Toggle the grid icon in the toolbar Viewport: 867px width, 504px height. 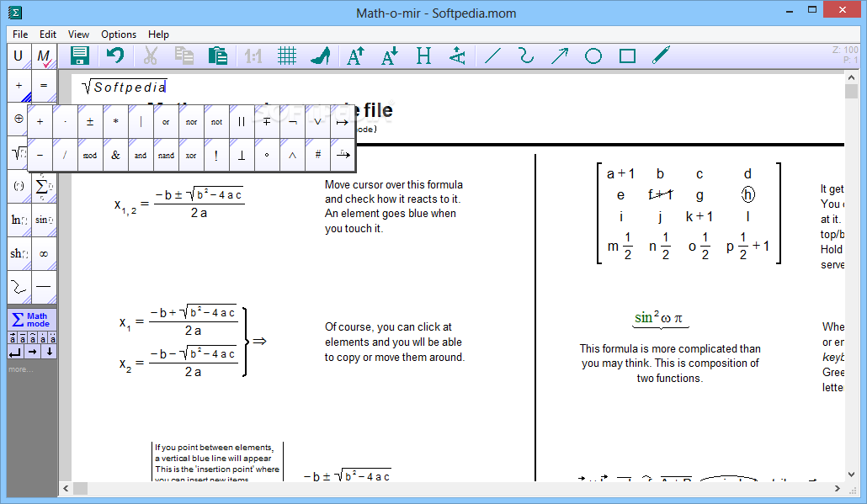coord(287,56)
